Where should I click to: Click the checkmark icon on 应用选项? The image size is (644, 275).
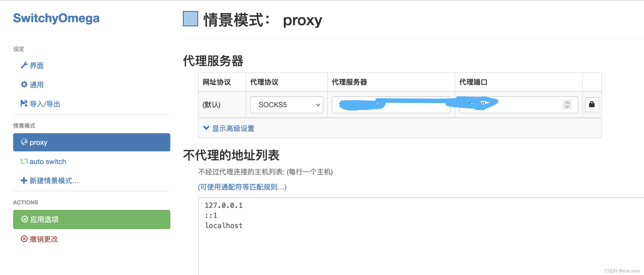click(25, 219)
